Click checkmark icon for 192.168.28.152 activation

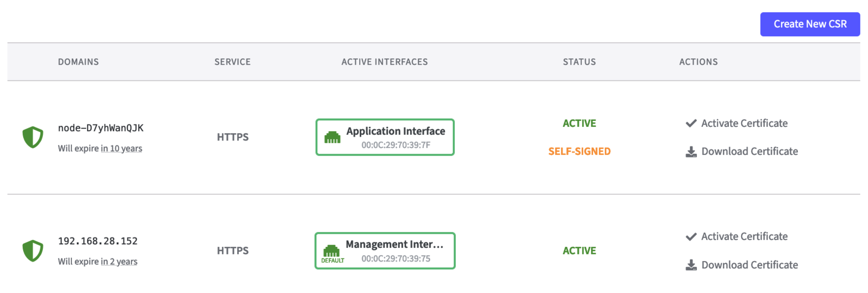691,237
